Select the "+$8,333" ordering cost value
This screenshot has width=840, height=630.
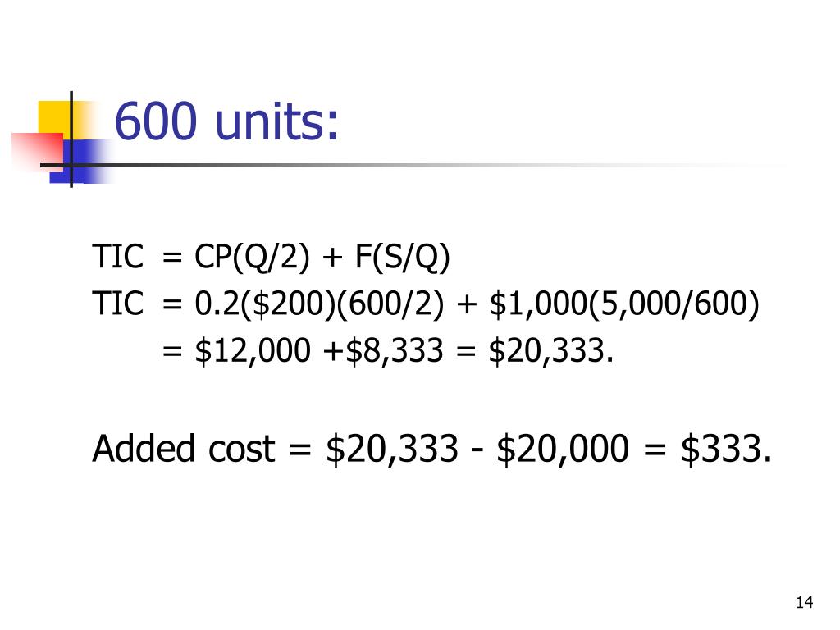[383, 351]
